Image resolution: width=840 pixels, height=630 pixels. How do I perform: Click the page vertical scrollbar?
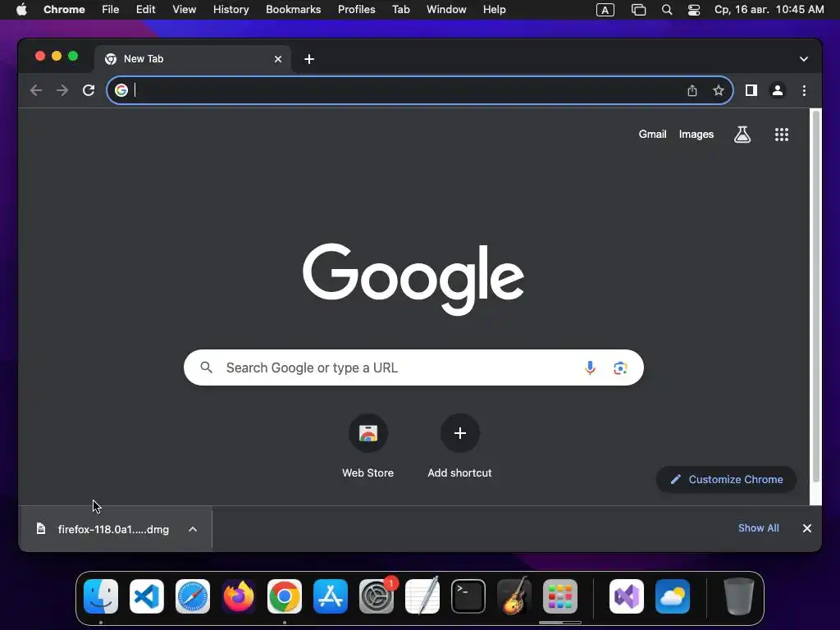(815, 297)
